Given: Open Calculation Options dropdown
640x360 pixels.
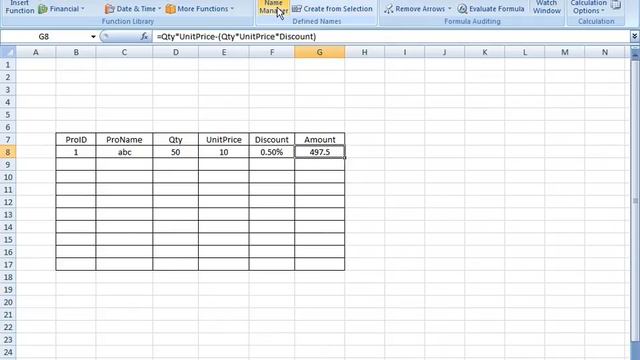Looking at the screenshot, I should point(588,7).
